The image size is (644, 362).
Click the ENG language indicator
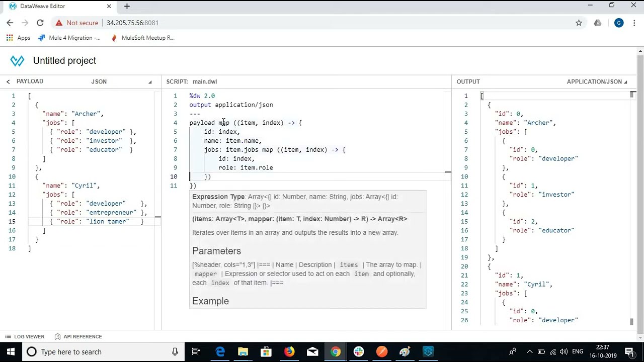pyautogui.click(x=578, y=352)
